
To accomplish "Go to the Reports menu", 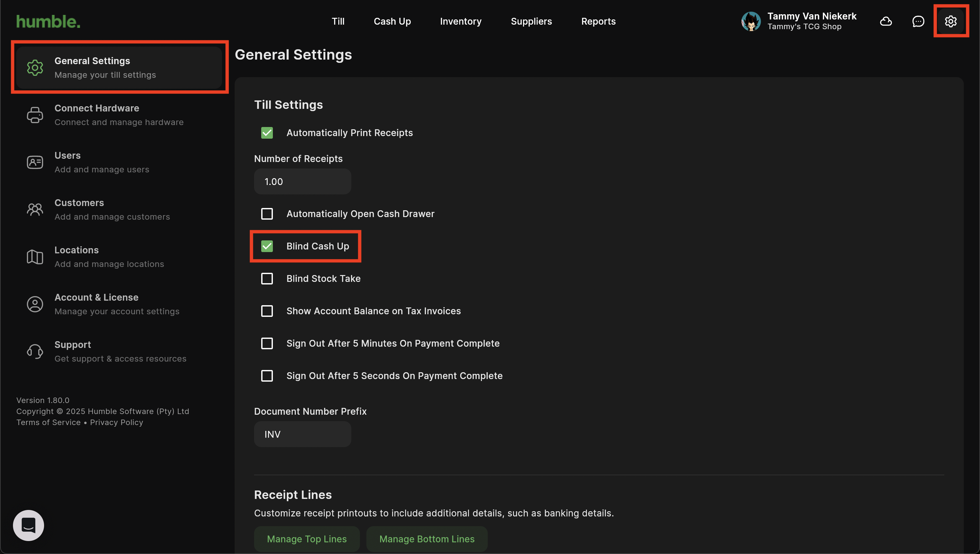I will 598,21.
